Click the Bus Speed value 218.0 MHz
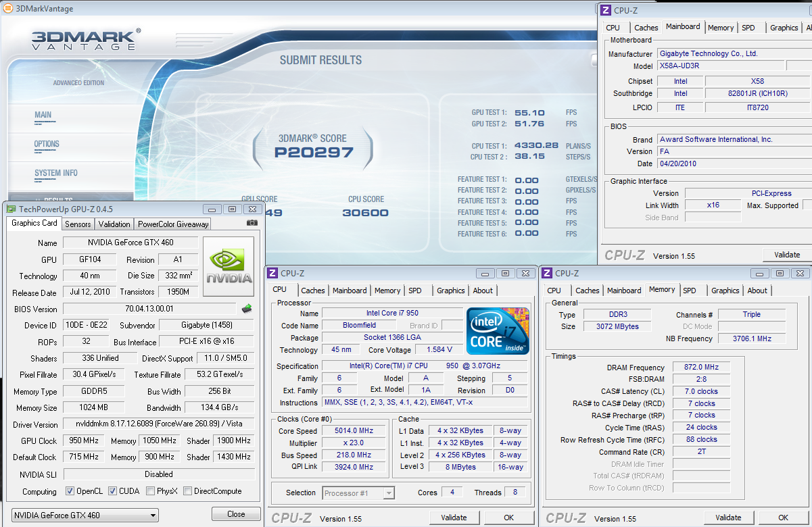This screenshot has width=812, height=527. coord(354,455)
